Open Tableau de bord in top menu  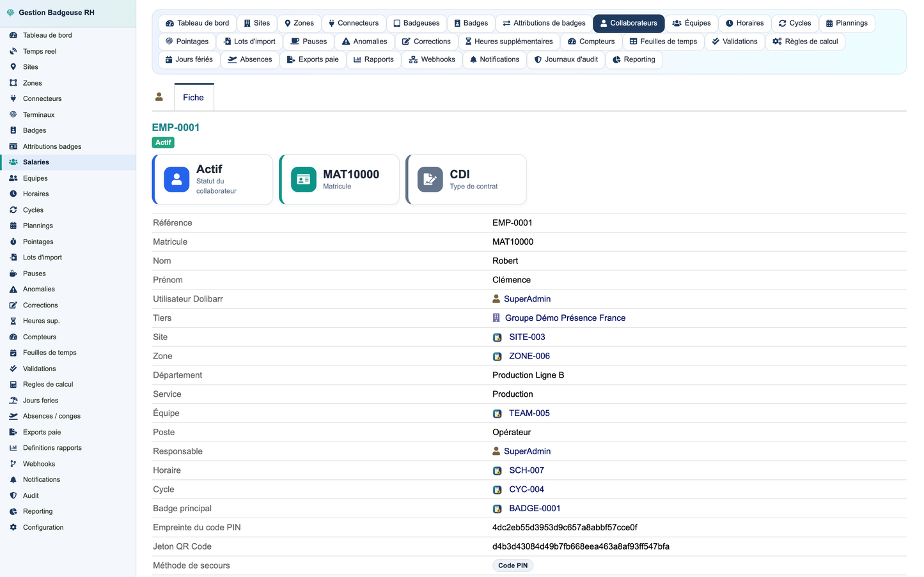[197, 23]
